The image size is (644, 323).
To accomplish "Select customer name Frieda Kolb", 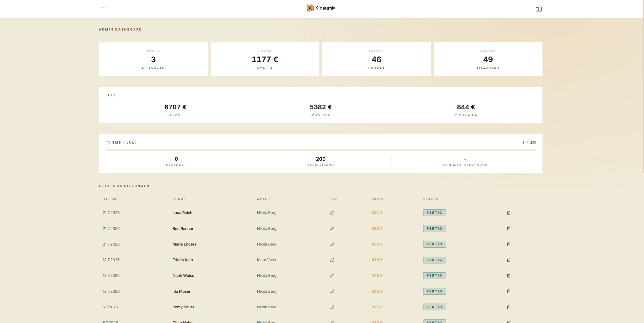I will click(182, 260).
